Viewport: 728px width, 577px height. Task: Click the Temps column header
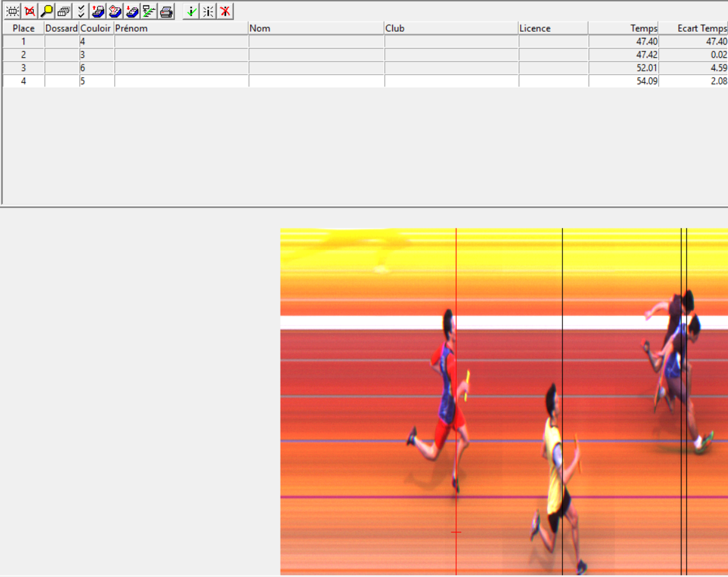623,29
